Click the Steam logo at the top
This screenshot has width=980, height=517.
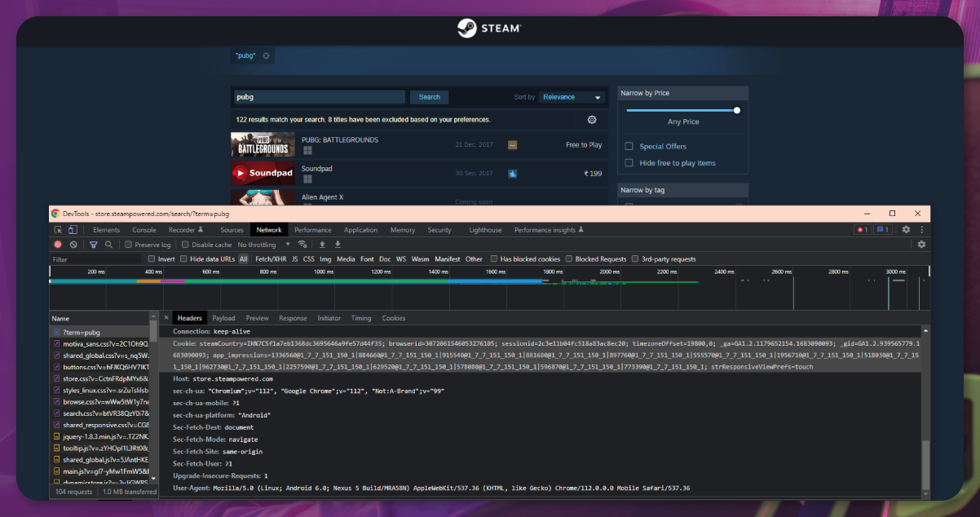click(x=489, y=28)
